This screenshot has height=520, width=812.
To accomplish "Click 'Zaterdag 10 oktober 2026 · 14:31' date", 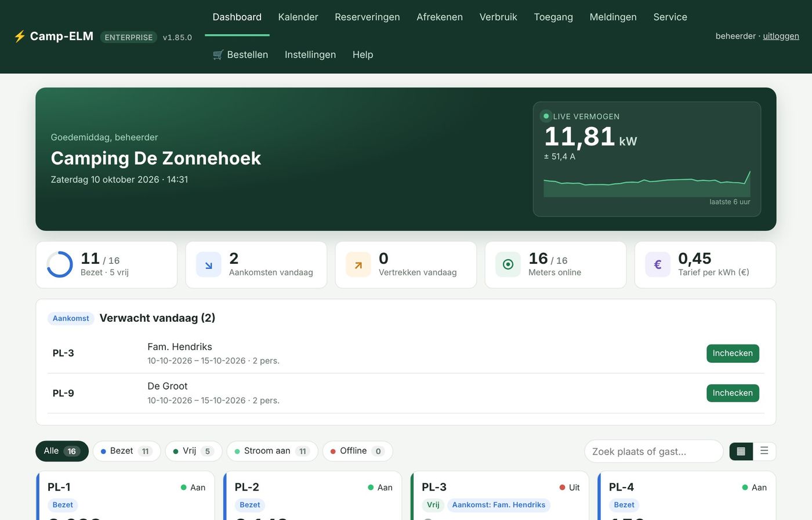I will coord(119,180).
